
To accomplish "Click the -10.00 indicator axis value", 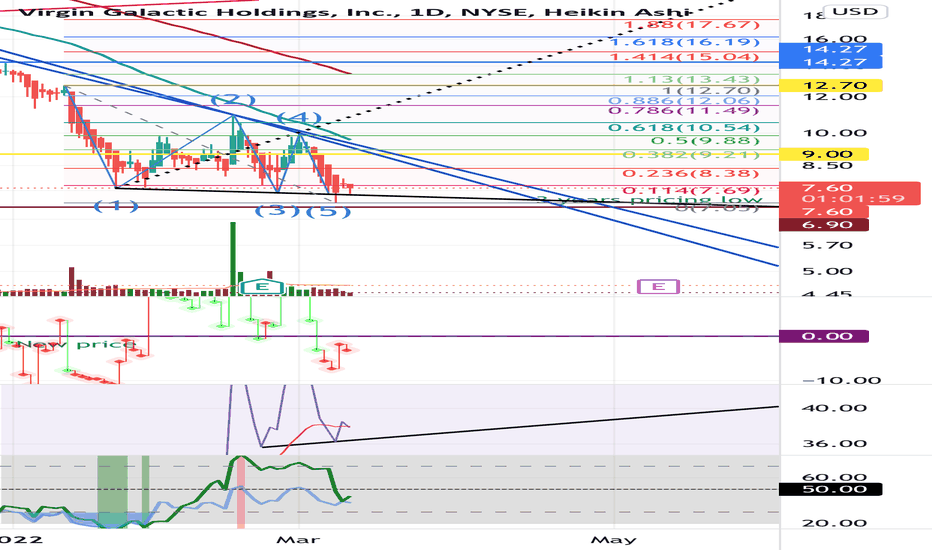I will (841, 381).
